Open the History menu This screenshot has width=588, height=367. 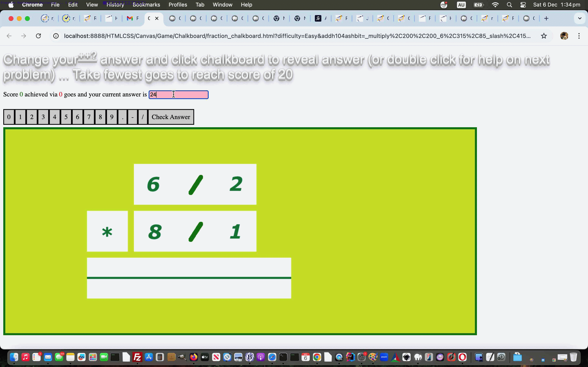[x=115, y=5]
